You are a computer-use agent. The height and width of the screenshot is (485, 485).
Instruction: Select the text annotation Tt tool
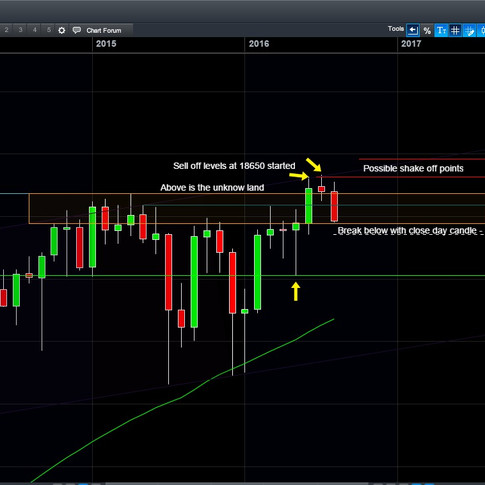click(x=441, y=30)
